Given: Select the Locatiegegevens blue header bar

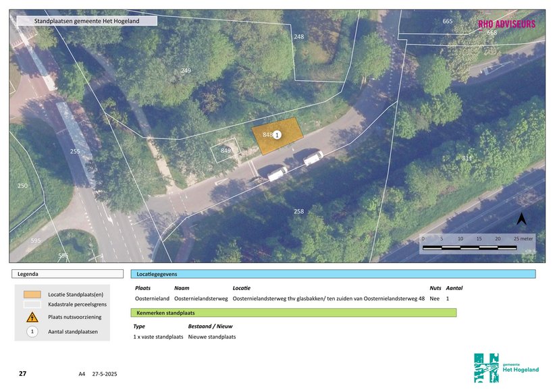Looking at the screenshot, I should 333,275.
